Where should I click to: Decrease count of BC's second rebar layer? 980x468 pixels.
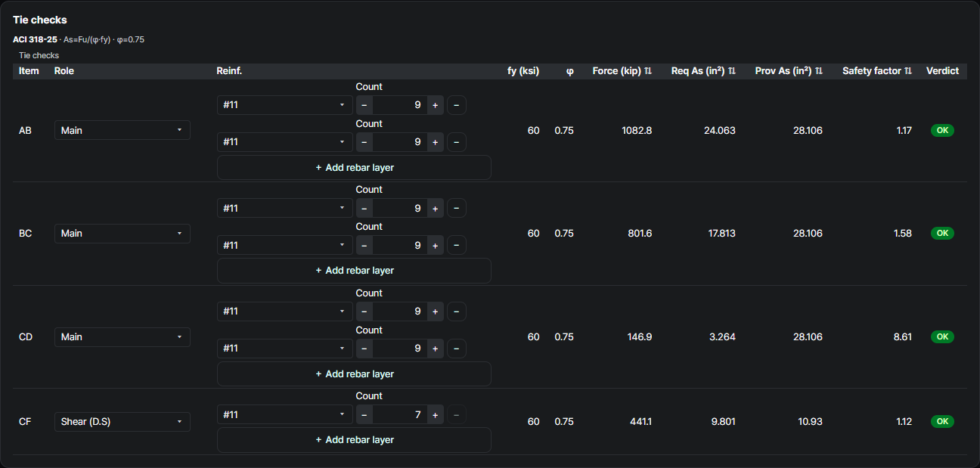coord(364,245)
